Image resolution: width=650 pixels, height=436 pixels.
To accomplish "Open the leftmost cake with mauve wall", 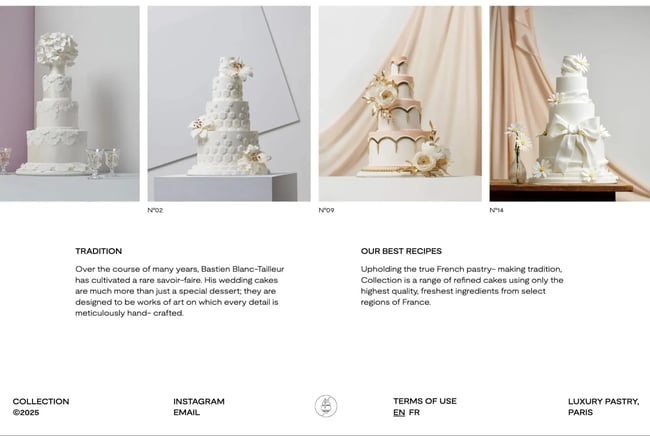I will 70,104.
